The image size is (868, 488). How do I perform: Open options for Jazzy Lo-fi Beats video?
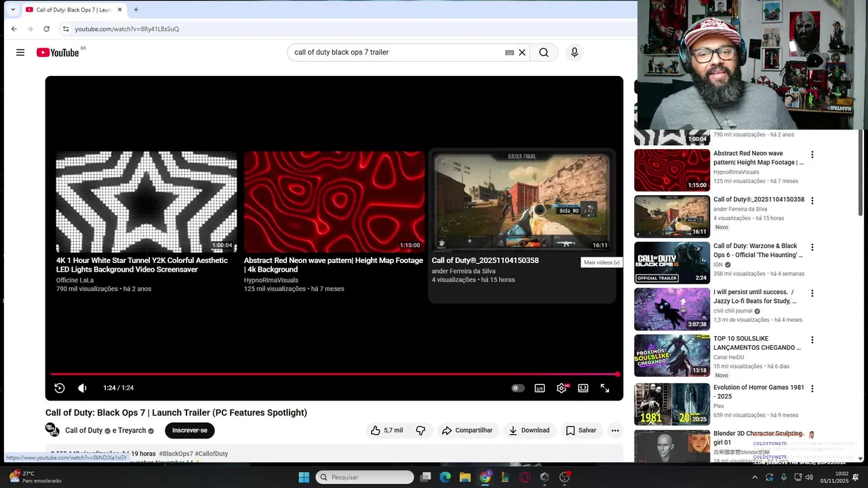(x=812, y=293)
